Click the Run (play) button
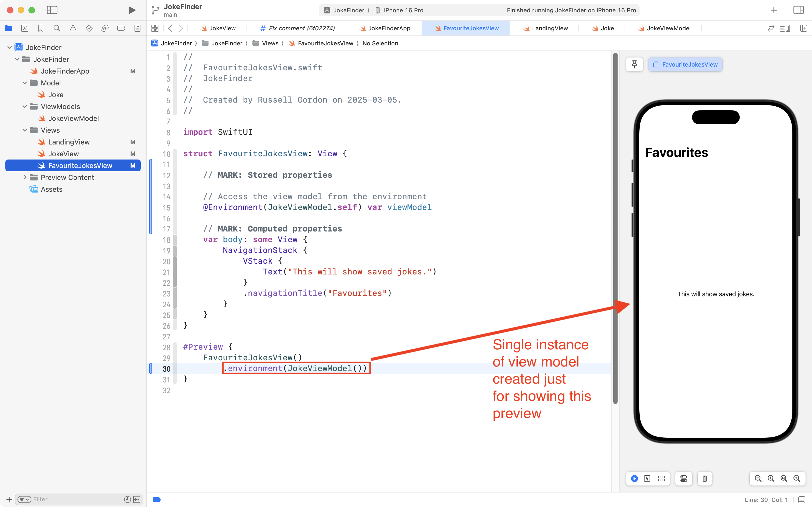 (132, 10)
